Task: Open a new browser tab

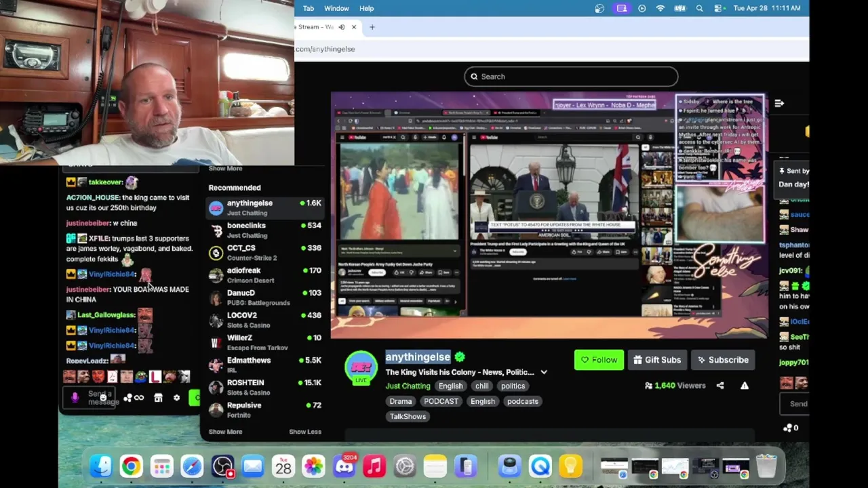Action: (x=372, y=27)
